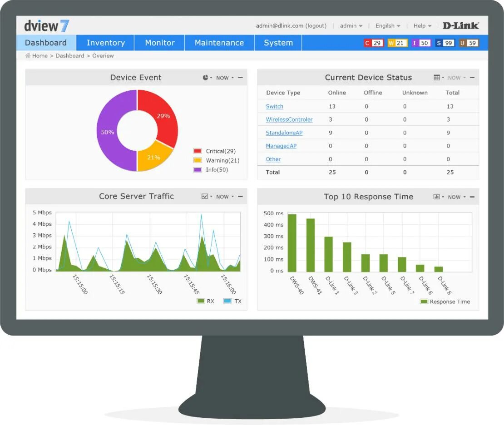
Task: Open the U badge showing 59
Action: click(469, 43)
